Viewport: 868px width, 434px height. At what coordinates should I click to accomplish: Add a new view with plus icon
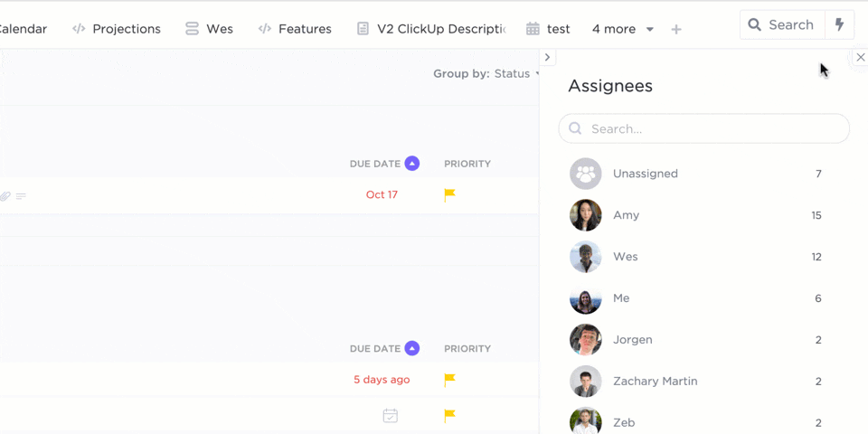coord(676,29)
